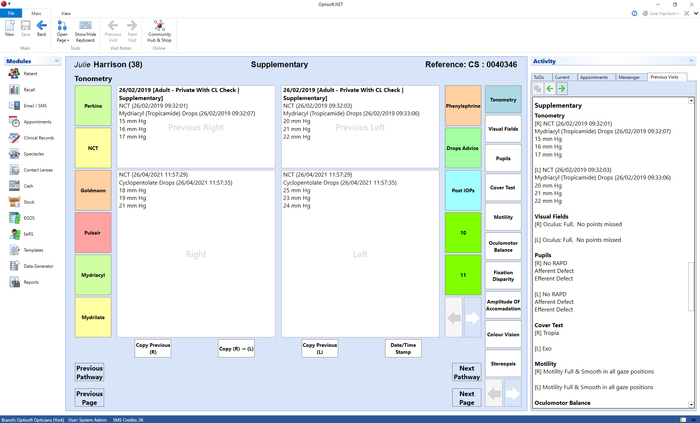
Task: Open the Messenger tab
Action: 629,77
